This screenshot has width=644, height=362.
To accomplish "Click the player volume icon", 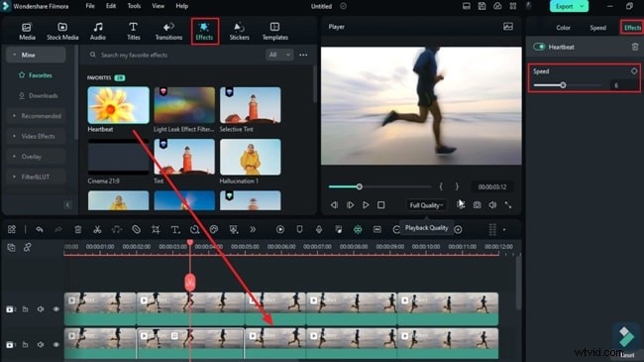I will [x=492, y=205].
